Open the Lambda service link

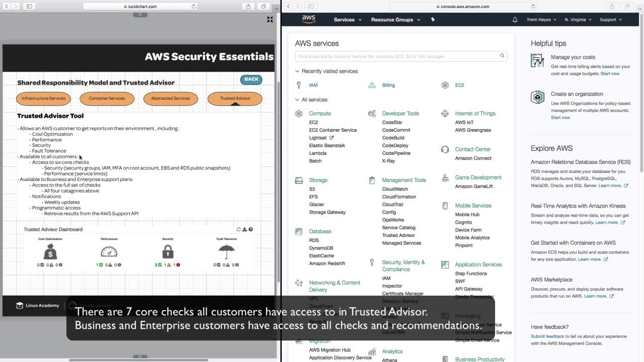(x=317, y=153)
